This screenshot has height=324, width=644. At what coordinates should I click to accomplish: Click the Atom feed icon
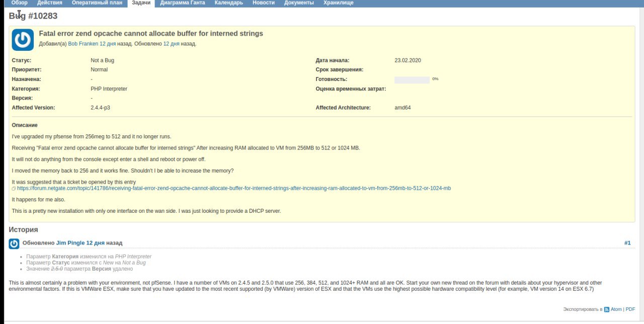(x=607, y=309)
